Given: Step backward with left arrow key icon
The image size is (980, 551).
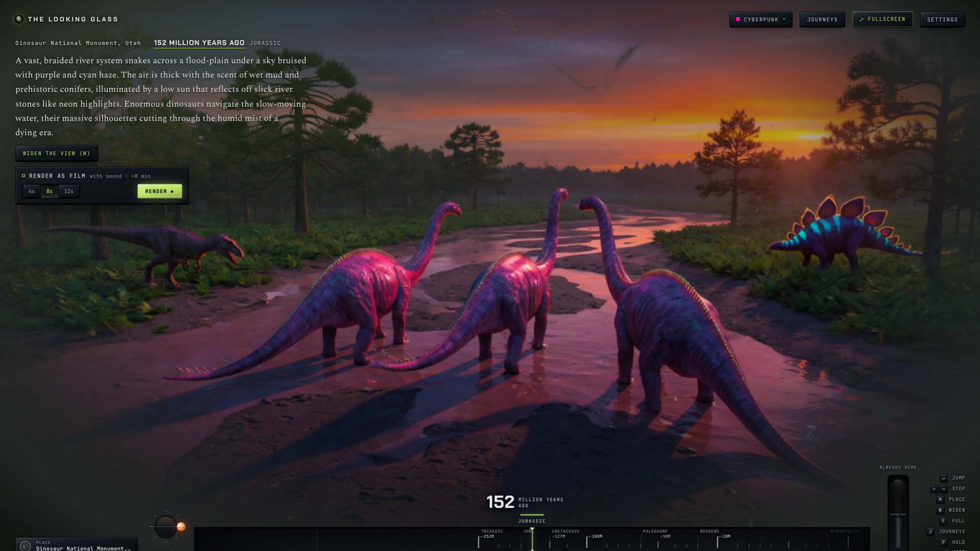Looking at the screenshot, I should click(x=934, y=489).
